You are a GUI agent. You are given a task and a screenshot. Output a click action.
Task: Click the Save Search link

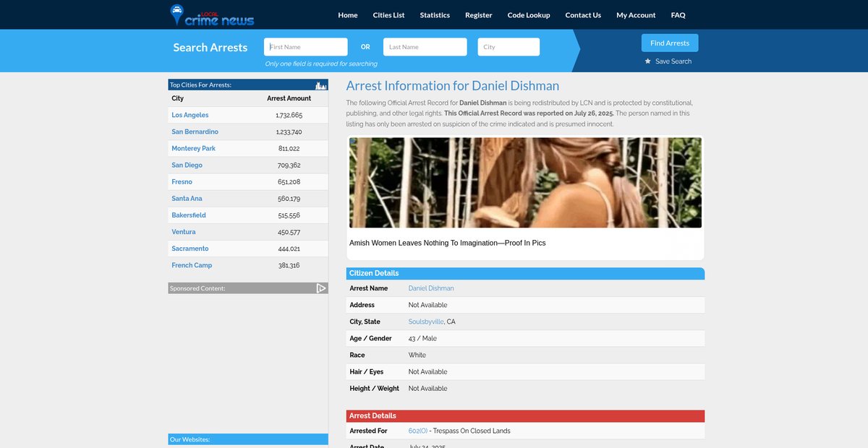(673, 61)
